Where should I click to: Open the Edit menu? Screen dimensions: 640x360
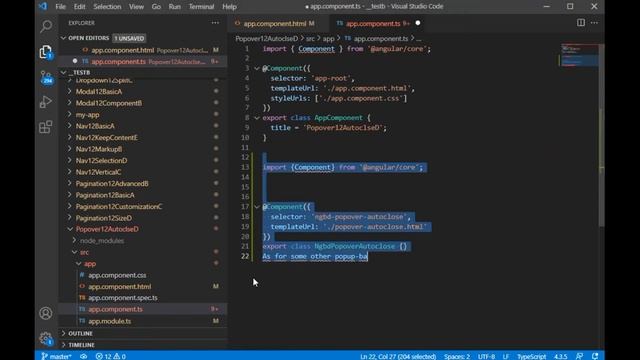(79, 7)
